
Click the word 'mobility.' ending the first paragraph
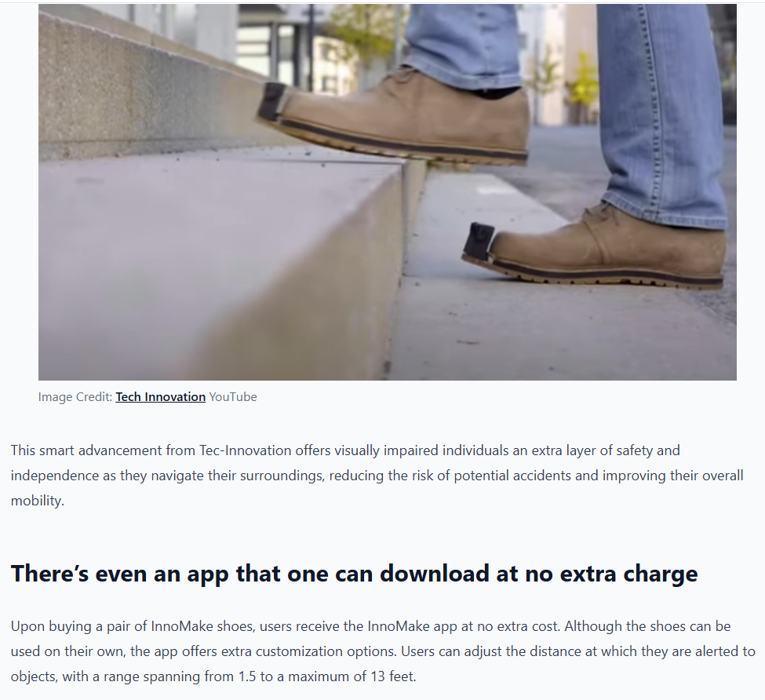tap(38, 501)
